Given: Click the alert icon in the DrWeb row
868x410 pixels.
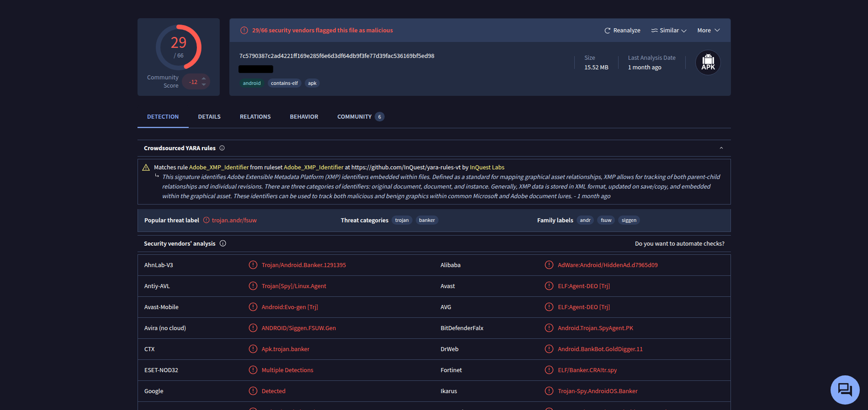Looking at the screenshot, I should pyautogui.click(x=549, y=349).
